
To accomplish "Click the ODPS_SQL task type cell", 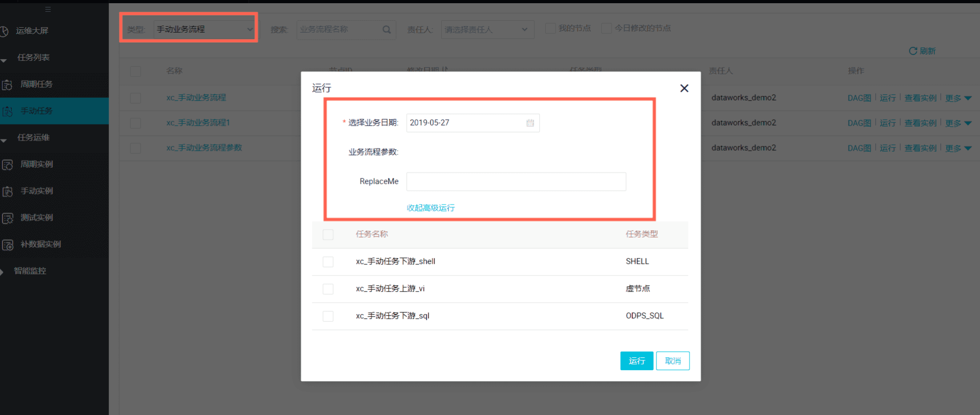I will tap(645, 316).
